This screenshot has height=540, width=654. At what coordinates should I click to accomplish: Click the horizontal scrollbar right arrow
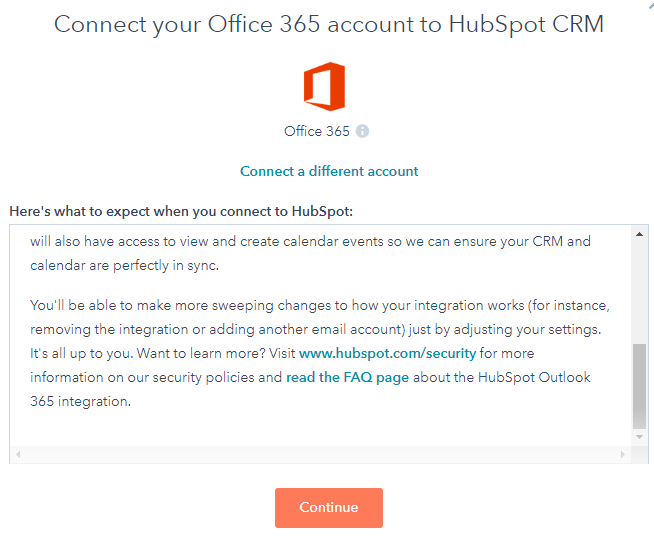point(623,455)
